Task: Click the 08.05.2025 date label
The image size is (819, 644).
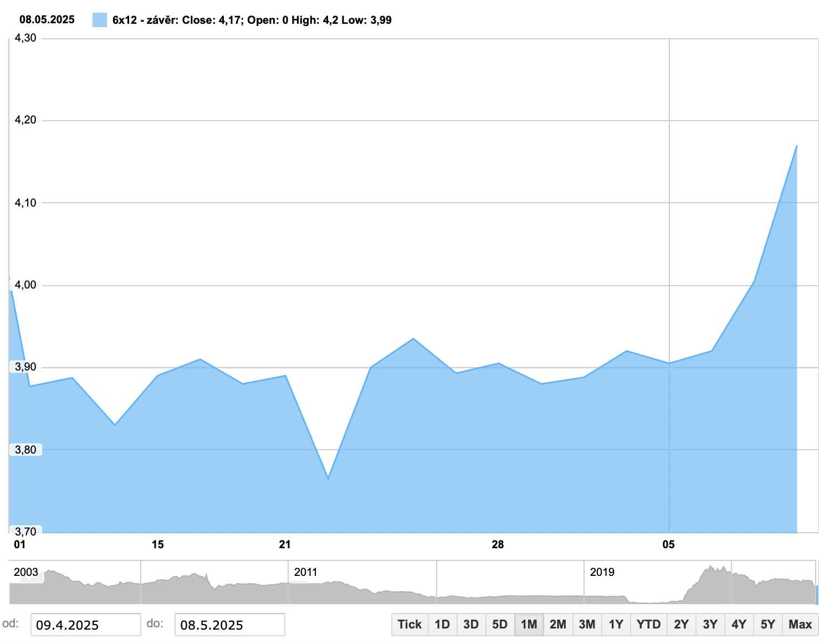Action: coord(47,19)
